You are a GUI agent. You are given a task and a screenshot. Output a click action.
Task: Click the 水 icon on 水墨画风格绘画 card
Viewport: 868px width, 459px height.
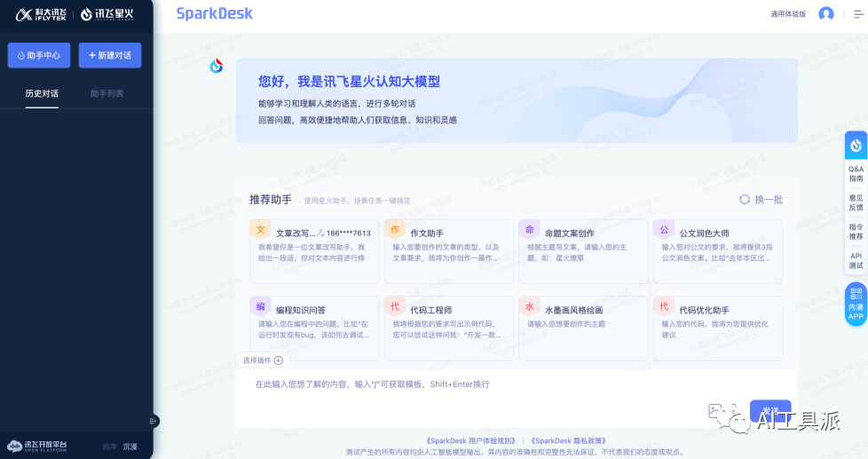529,306
